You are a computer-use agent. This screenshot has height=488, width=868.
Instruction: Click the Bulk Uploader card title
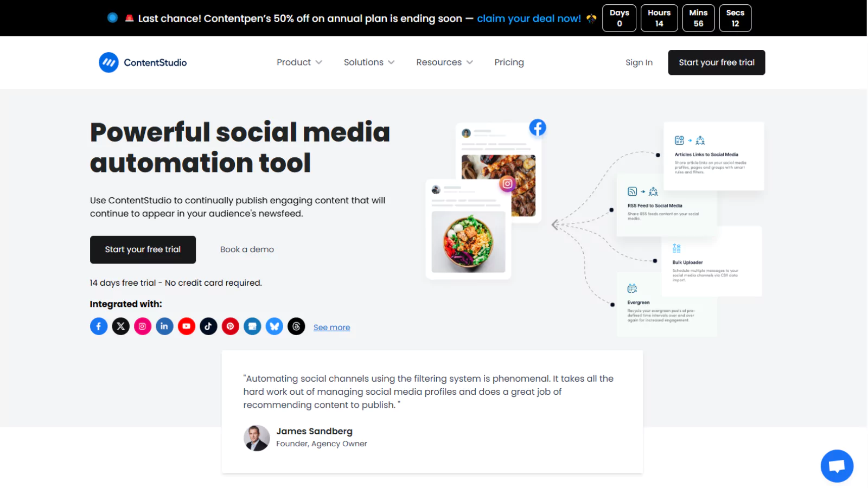tap(687, 262)
